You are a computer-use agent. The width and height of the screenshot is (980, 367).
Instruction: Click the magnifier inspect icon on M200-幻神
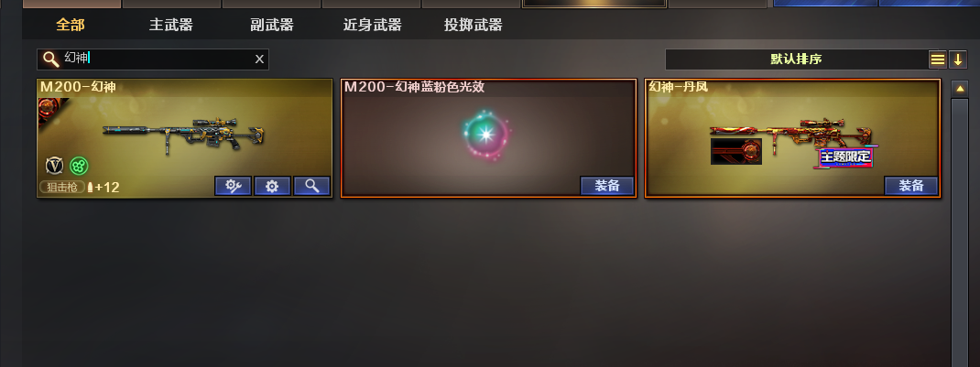click(x=312, y=186)
